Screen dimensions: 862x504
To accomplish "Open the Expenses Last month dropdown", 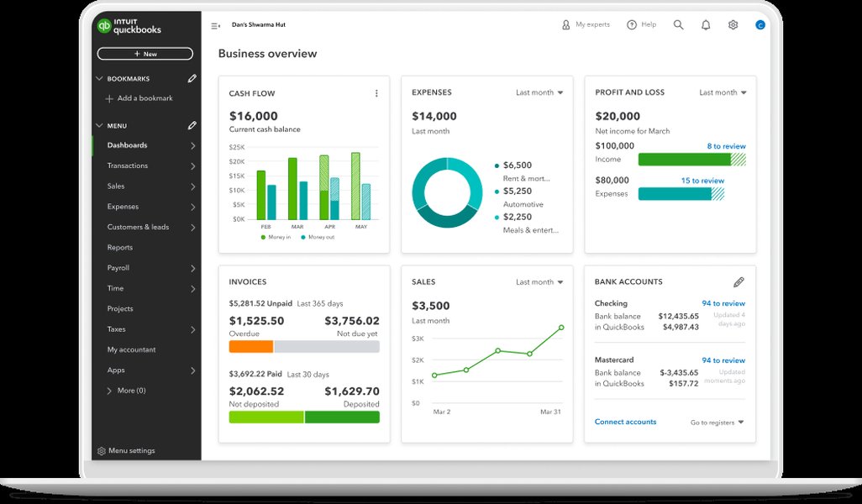I will (539, 92).
